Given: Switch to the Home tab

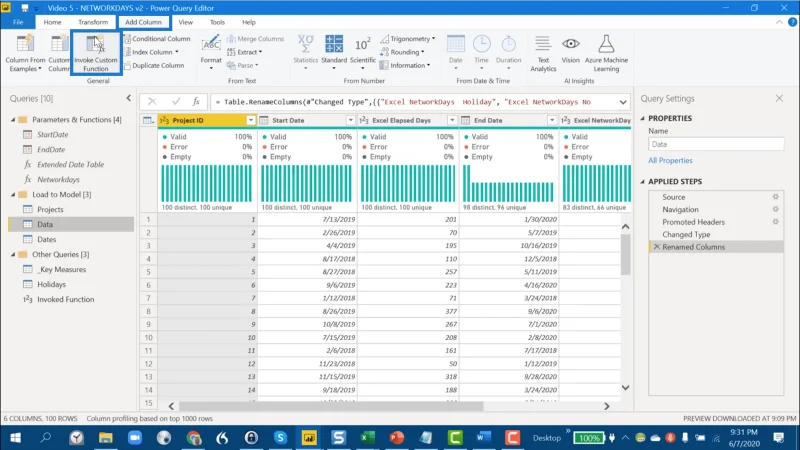Looking at the screenshot, I should coord(52,22).
